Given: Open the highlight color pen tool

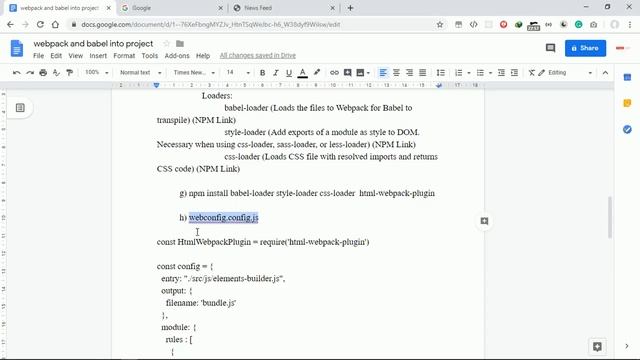Looking at the screenshot, I should [316, 73].
